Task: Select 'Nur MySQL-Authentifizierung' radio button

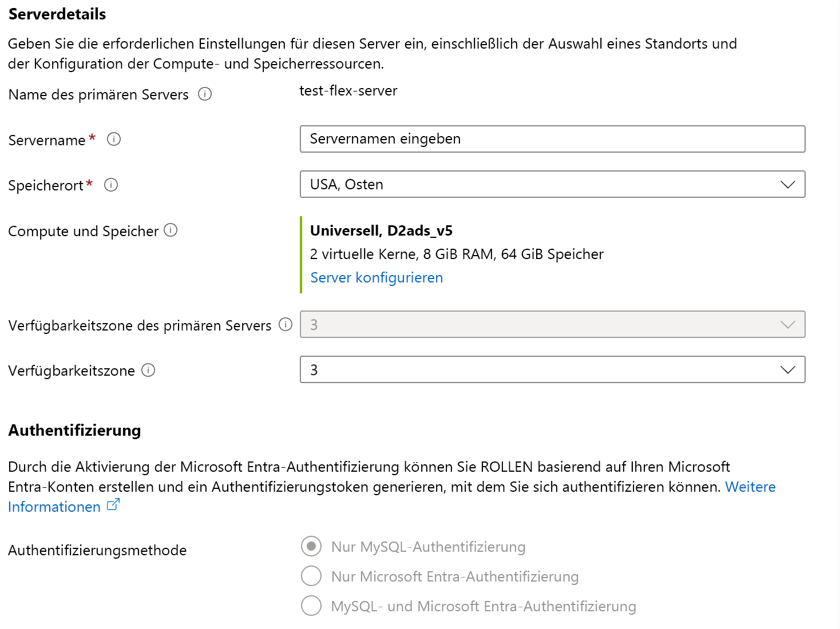Action: (x=311, y=547)
